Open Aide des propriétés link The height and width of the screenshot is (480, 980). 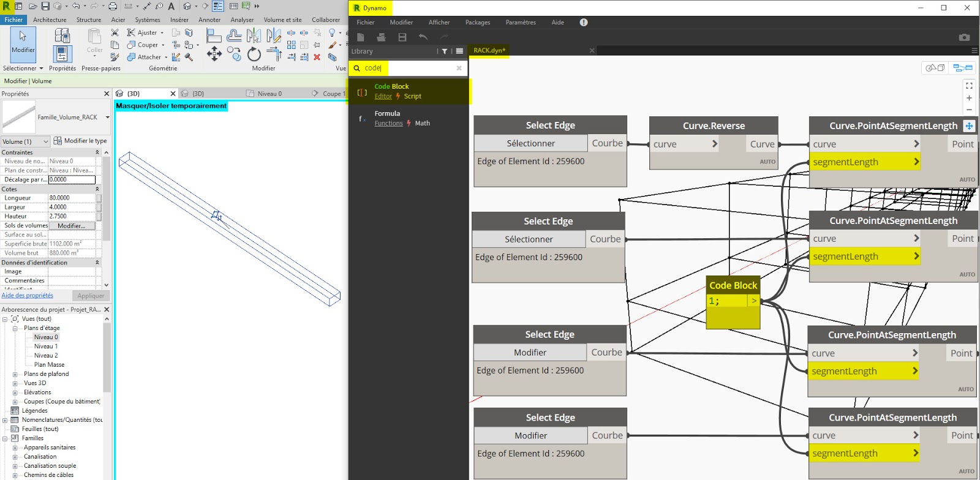(28, 296)
